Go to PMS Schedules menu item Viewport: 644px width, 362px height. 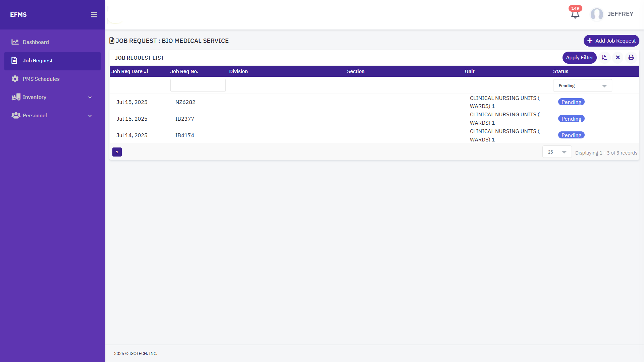coord(41,79)
